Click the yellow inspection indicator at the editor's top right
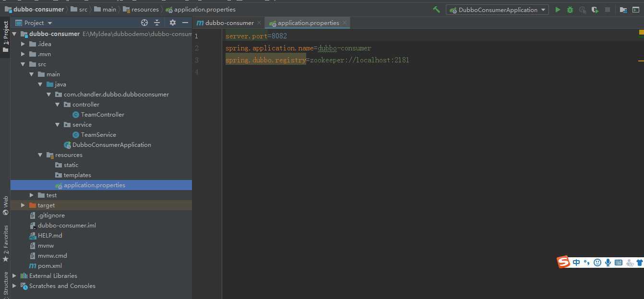Image resolution: width=644 pixels, height=299 pixels. pos(641,33)
